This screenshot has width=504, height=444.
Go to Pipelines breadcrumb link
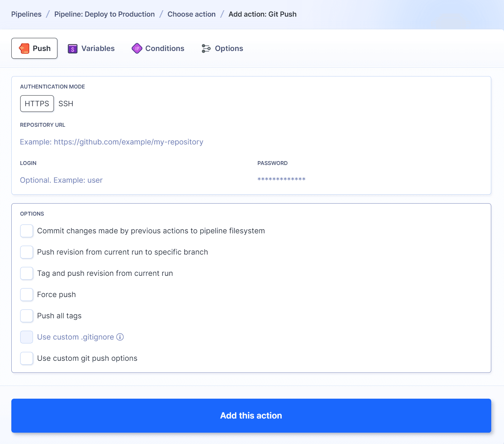pos(26,14)
